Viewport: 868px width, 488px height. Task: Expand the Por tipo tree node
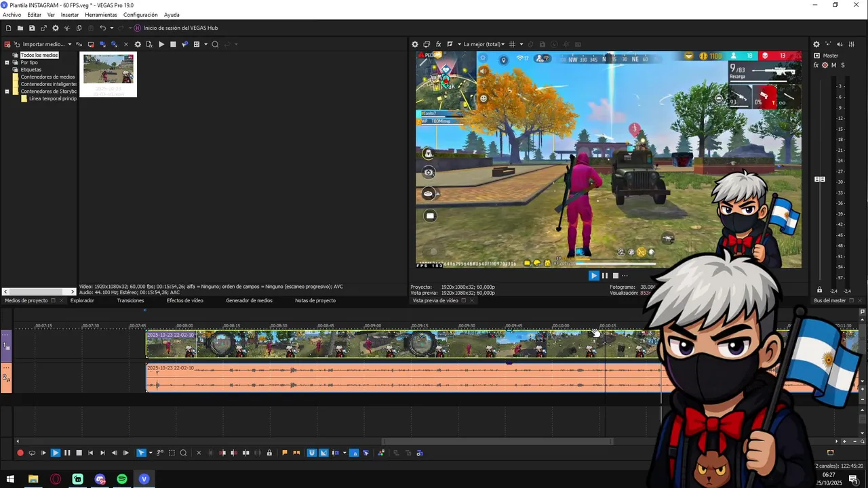click(x=7, y=62)
